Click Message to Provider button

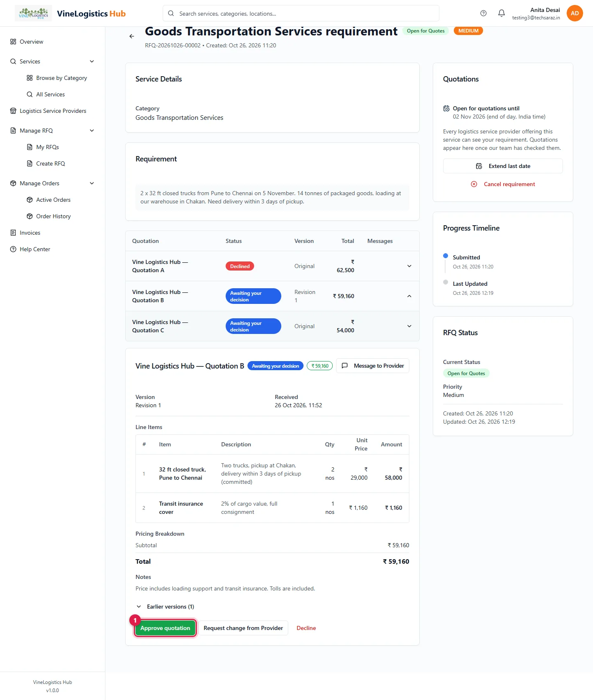pyautogui.click(x=373, y=366)
